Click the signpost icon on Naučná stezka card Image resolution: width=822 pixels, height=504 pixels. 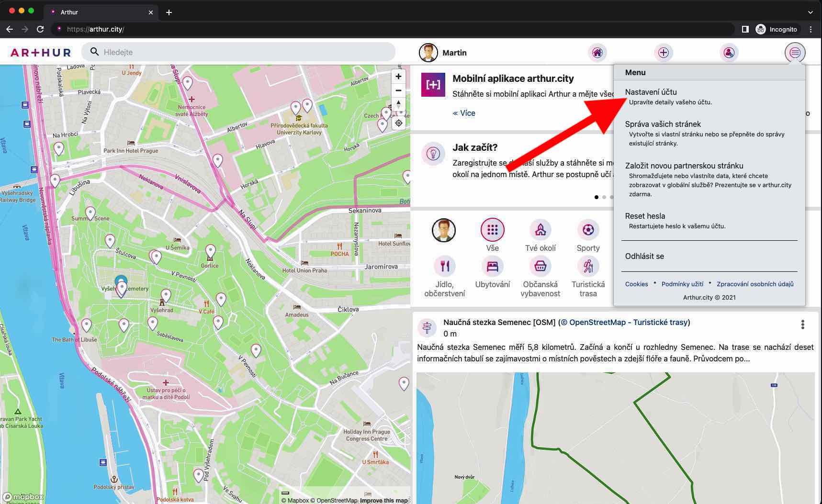click(427, 327)
